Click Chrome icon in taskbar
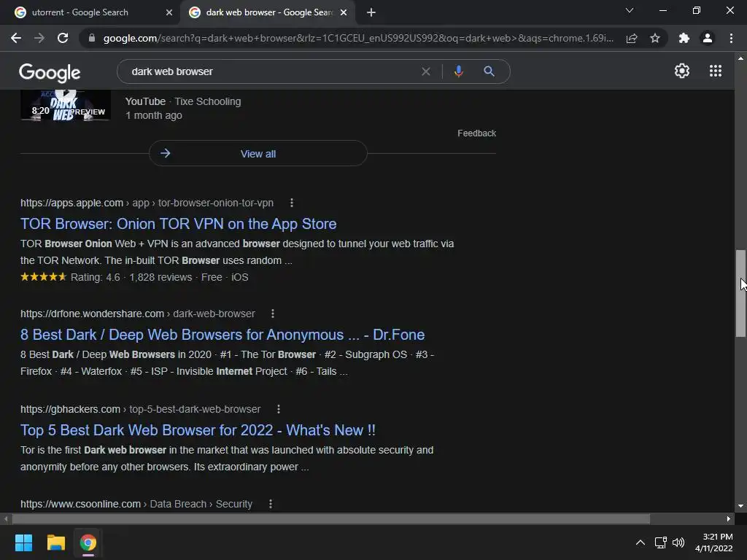Image resolution: width=747 pixels, height=560 pixels. 88,542
